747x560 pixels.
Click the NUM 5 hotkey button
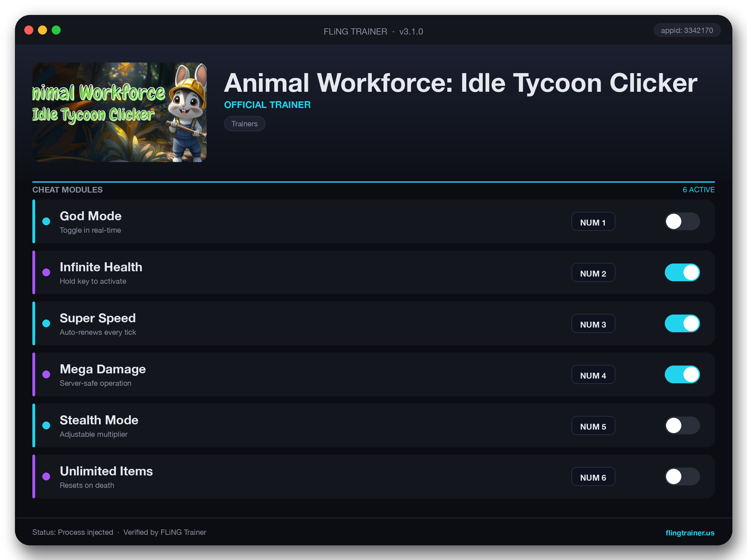click(593, 425)
